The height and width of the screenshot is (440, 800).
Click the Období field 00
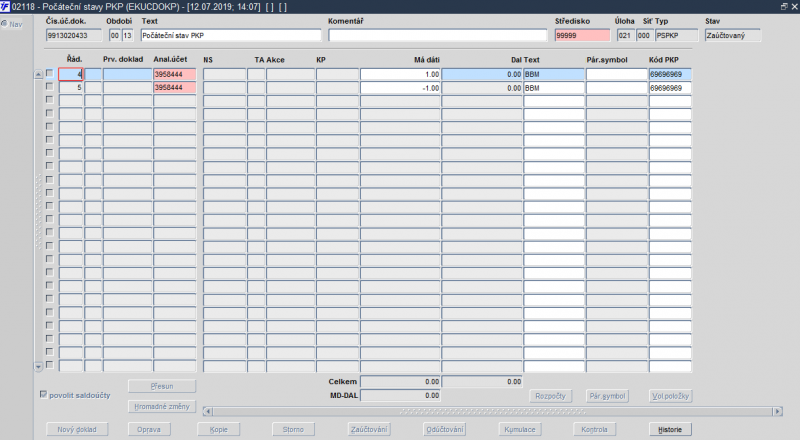[x=115, y=35]
